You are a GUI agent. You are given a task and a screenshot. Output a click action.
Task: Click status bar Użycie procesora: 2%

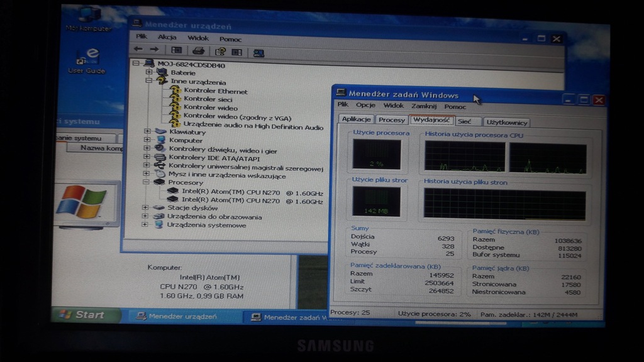pyautogui.click(x=434, y=314)
